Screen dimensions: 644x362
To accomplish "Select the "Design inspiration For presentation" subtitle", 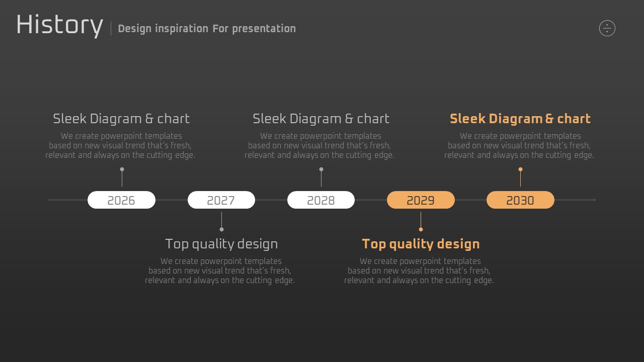I will [207, 29].
